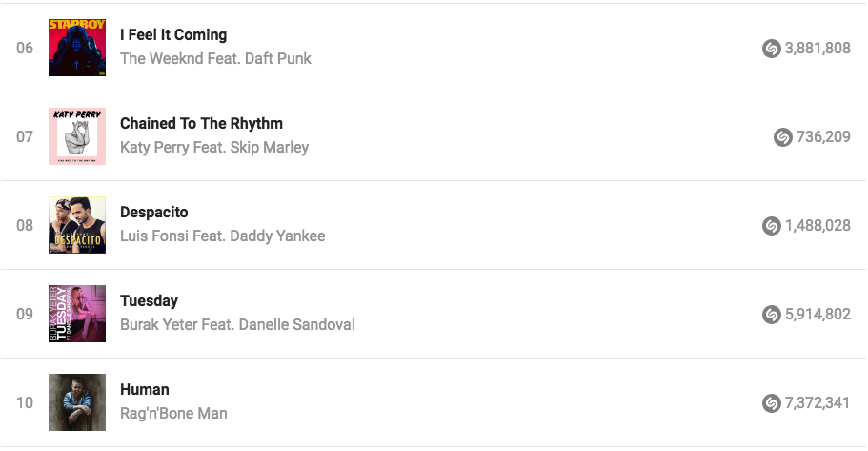This screenshot has width=868, height=451.
Task: Select the Tuesday track title
Action: click(149, 301)
